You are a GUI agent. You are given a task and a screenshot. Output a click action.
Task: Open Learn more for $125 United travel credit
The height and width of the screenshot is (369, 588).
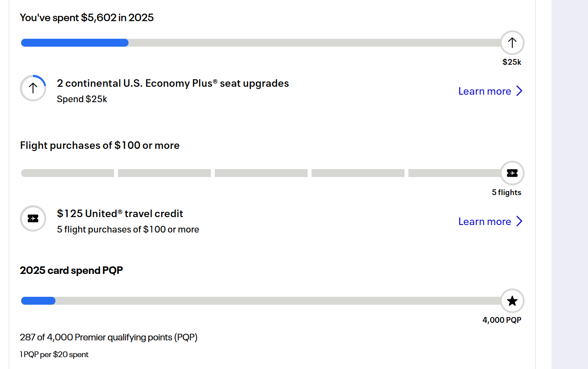(x=485, y=221)
